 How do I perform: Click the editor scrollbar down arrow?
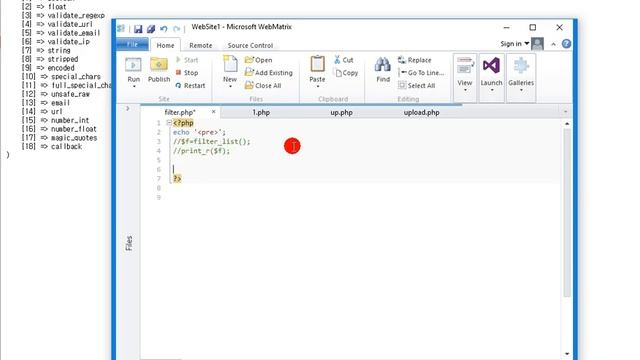pyautogui.click(x=567, y=353)
